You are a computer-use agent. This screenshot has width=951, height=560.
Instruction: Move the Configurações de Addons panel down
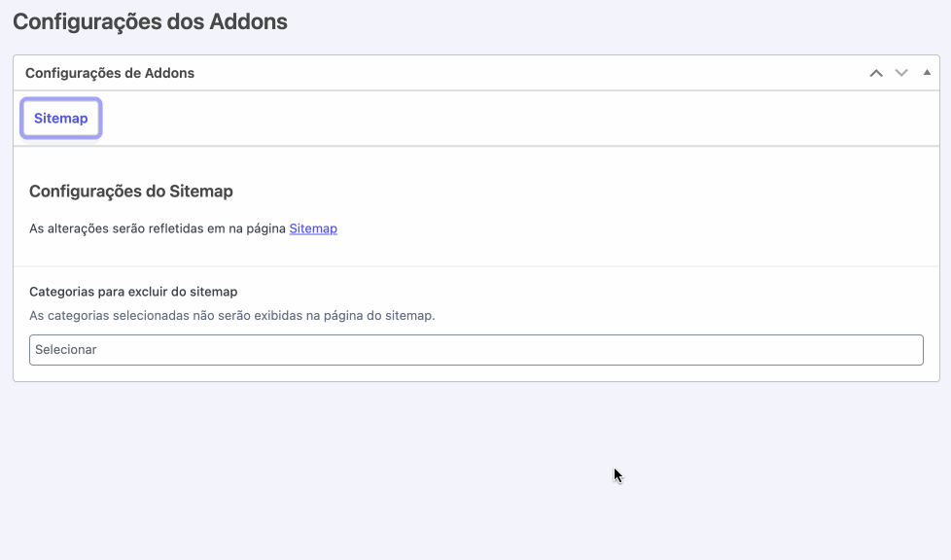pos(901,73)
